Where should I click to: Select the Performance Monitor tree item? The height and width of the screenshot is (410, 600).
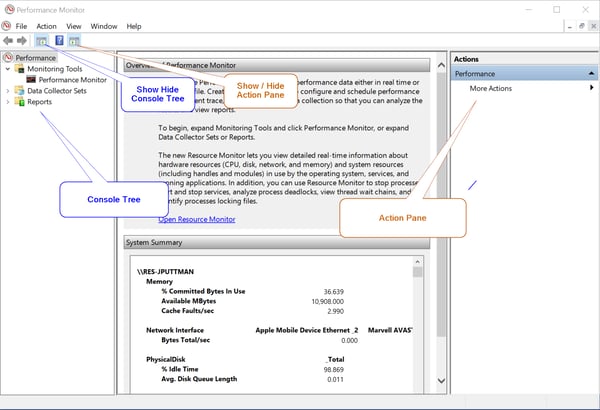click(x=72, y=79)
